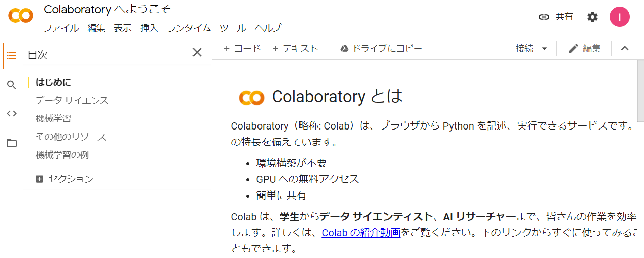Image resolution: width=644 pixels, height=258 pixels.
Task: Add a code cell with + コード
Action: coord(242,48)
